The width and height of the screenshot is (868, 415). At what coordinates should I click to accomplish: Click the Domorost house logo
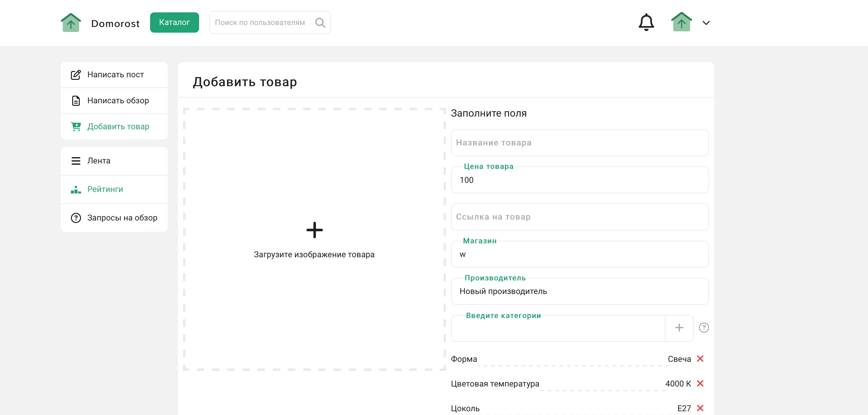pos(71,22)
